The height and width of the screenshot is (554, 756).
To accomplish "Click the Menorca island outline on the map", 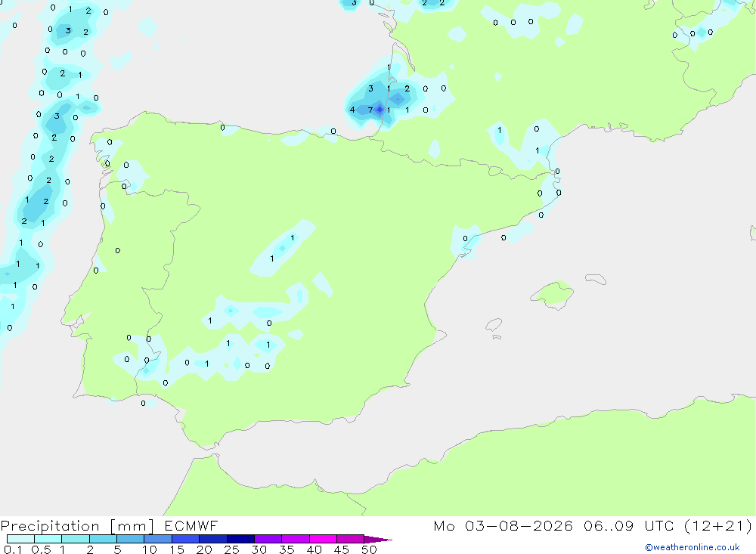I will coord(596,279).
